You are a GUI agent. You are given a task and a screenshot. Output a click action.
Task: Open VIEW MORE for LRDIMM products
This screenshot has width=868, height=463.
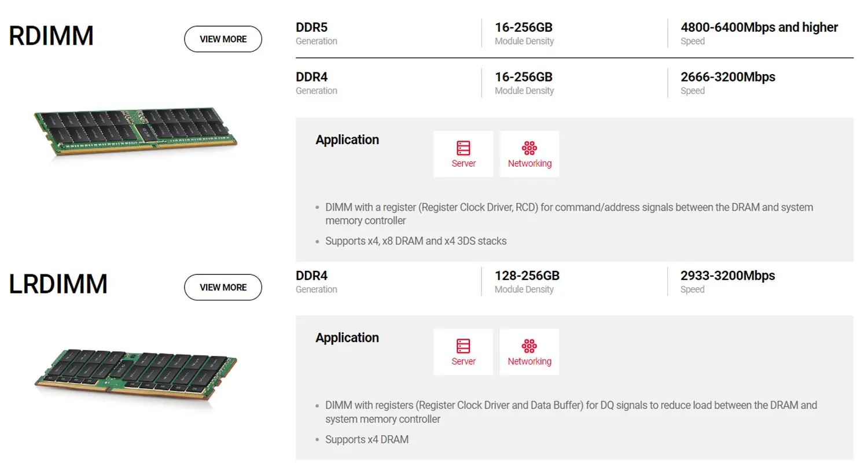click(x=223, y=287)
